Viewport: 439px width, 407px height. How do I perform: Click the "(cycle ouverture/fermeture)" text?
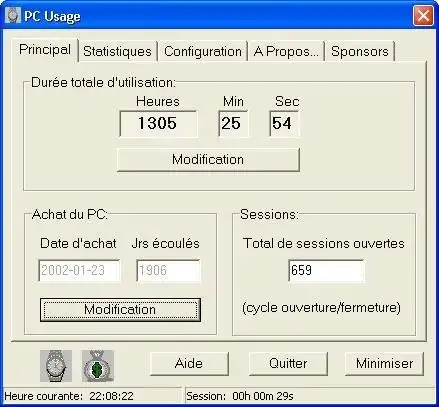tap(321, 307)
